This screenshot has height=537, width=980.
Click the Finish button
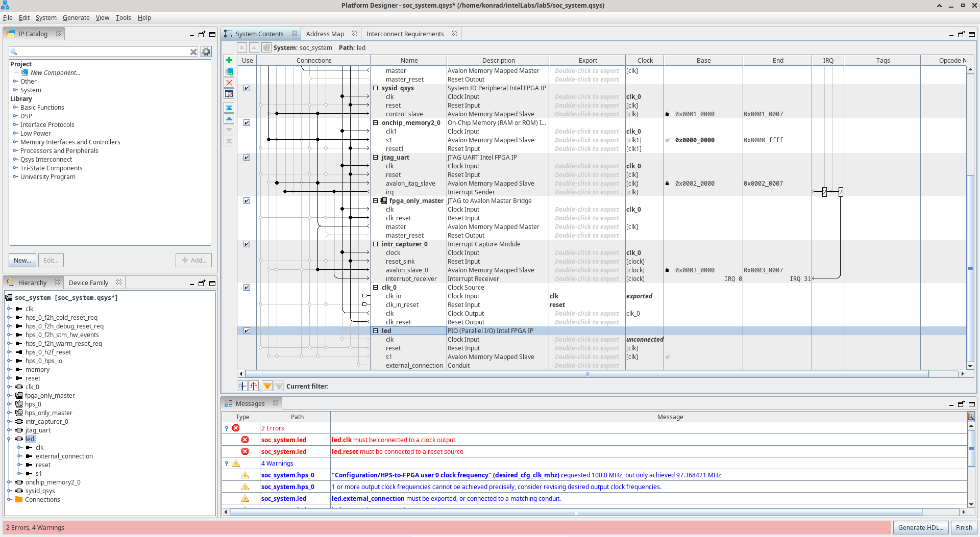964,528
